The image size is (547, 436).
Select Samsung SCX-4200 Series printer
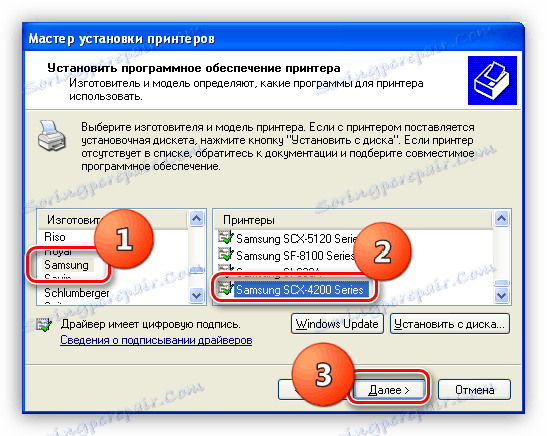coord(300,290)
